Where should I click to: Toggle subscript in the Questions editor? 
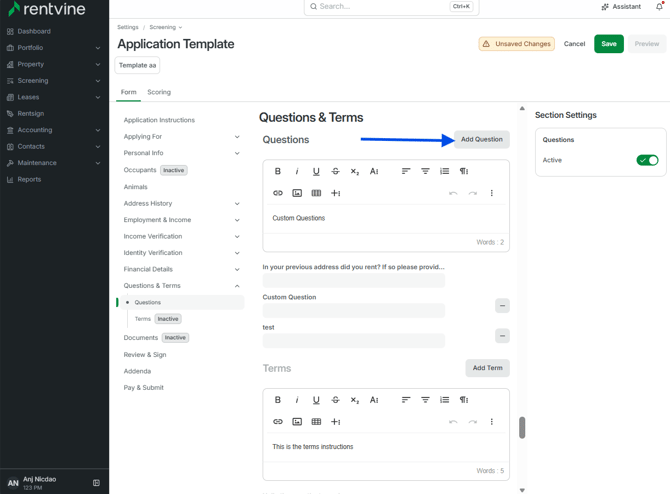(355, 171)
